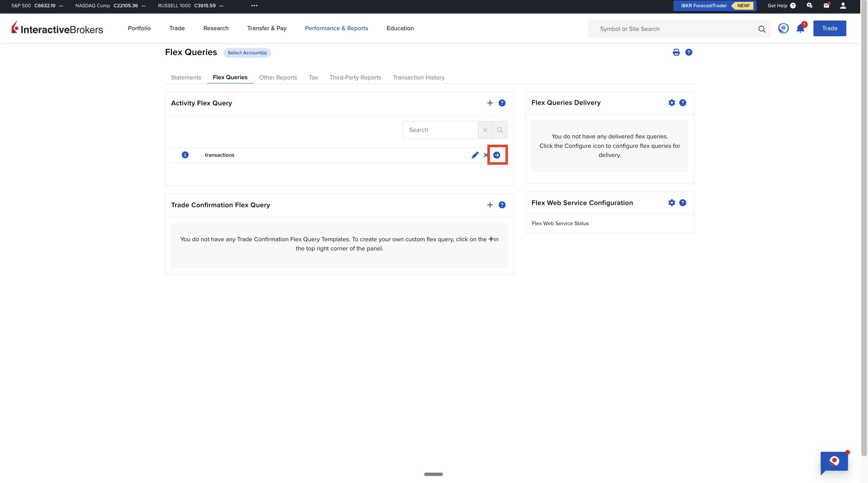Delete the transactions flex query
This screenshot has height=483, width=868.
click(x=485, y=155)
